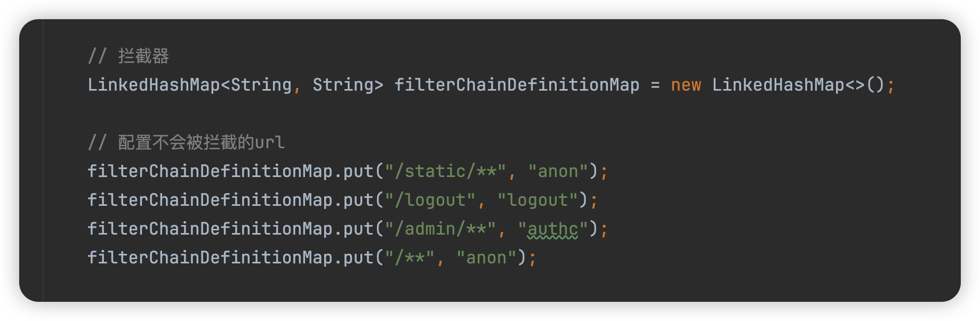The width and height of the screenshot is (980, 321).
Task: Click the equals sign in the declaration
Action: point(655,85)
